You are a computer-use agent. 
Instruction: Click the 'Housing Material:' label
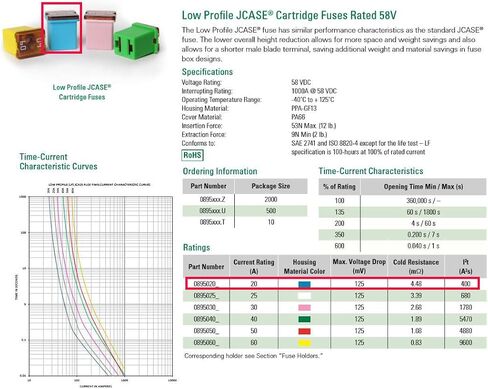point(205,108)
